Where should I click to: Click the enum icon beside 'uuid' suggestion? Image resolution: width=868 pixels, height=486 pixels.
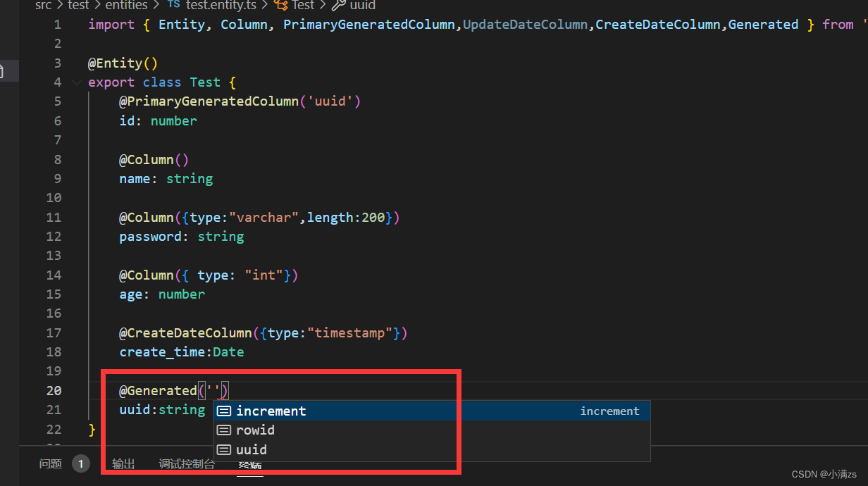click(x=224, y=449)
